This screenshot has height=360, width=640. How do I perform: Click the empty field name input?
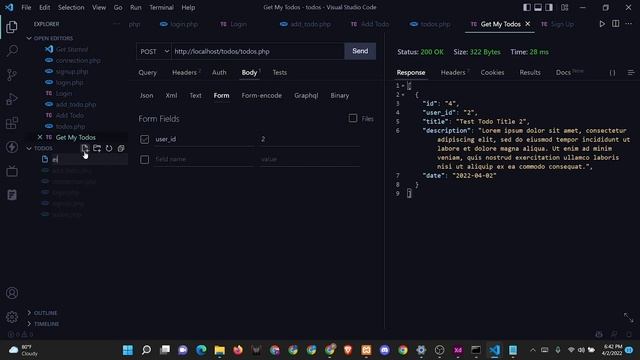point(204,159)
